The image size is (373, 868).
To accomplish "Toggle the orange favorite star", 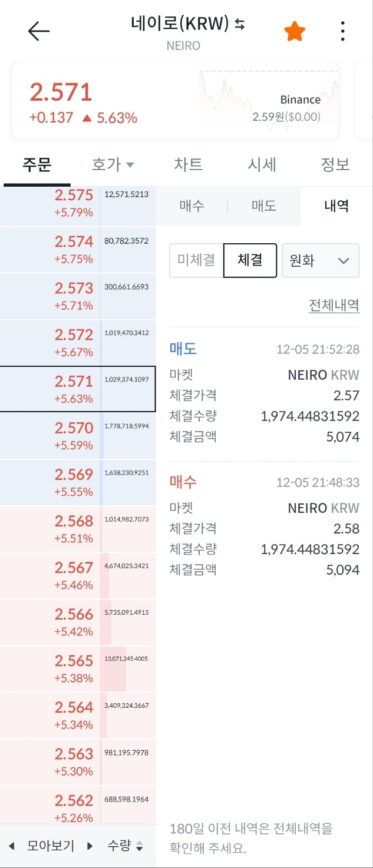I will 295,31.
